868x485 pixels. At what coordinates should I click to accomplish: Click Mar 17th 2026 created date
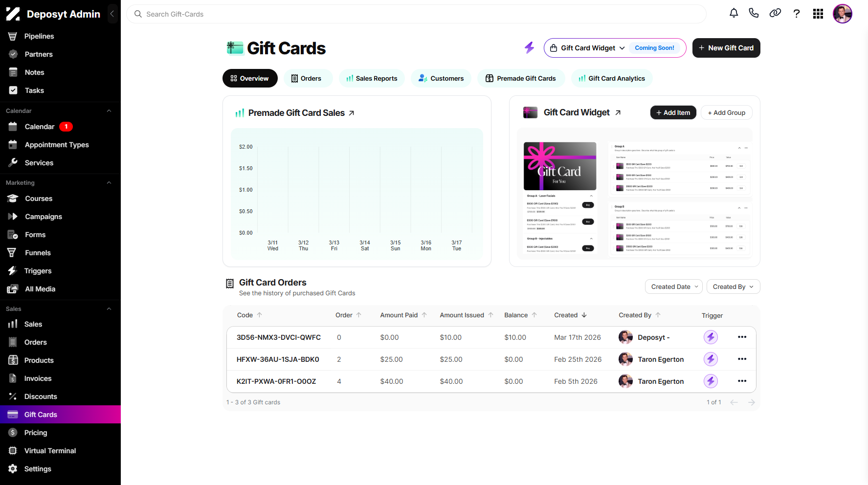(578, 337)
